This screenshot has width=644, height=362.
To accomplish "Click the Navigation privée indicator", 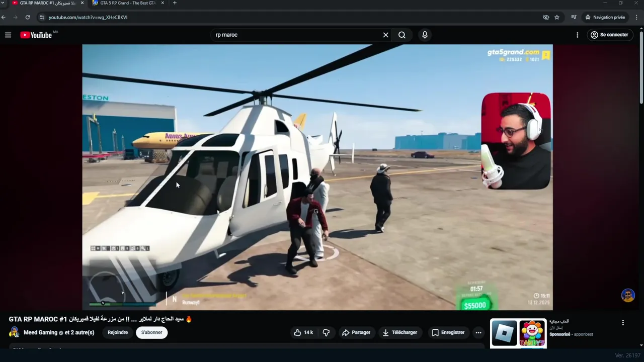I will (x=605, y=17).
